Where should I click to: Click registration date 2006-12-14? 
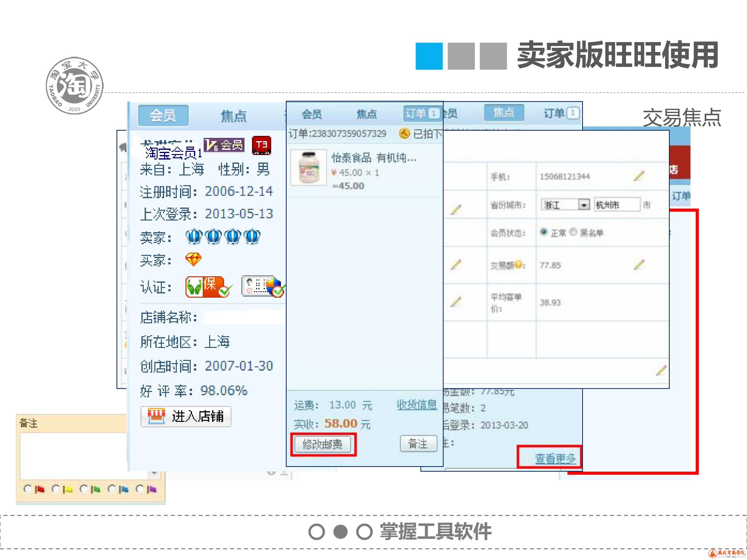coord(239,191)
